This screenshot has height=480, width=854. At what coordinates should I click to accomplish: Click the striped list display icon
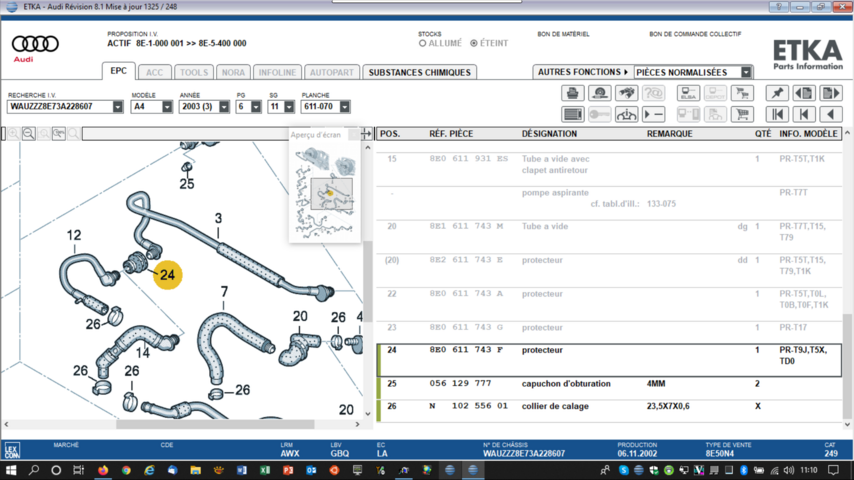(572, 114)
